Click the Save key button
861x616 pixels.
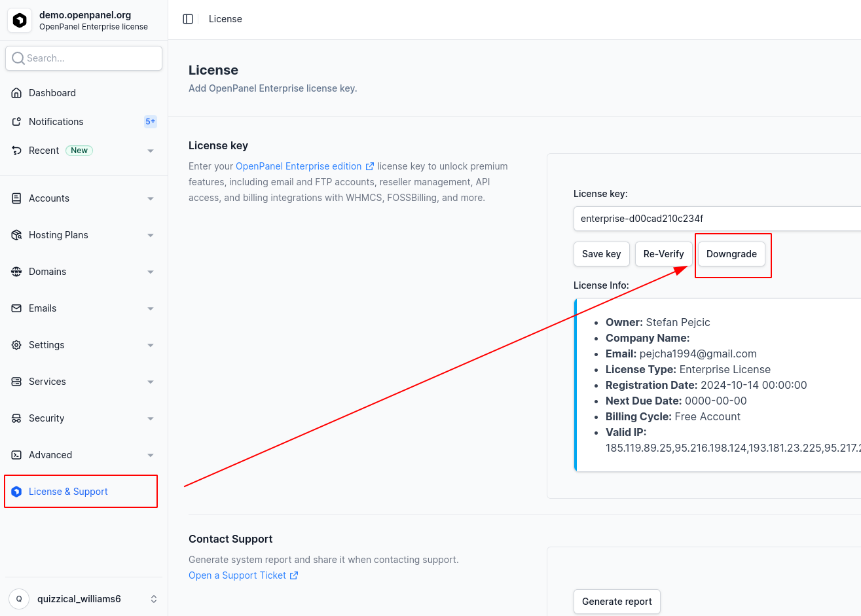(601, 254)
